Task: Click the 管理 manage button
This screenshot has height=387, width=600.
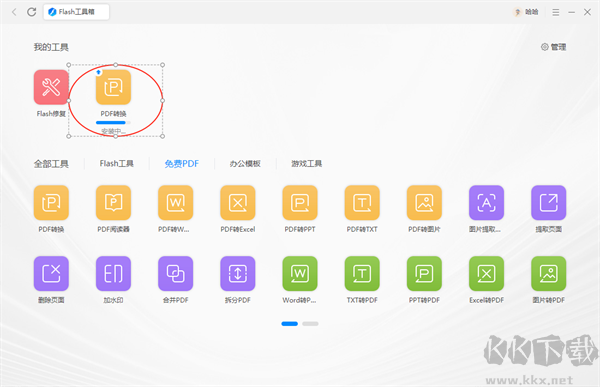Action: pos(554,47)
